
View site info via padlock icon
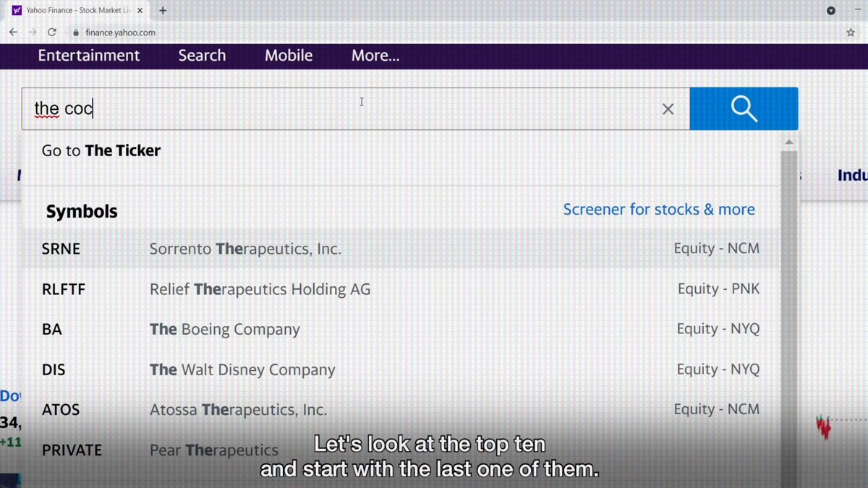click(x=76, y=33)
